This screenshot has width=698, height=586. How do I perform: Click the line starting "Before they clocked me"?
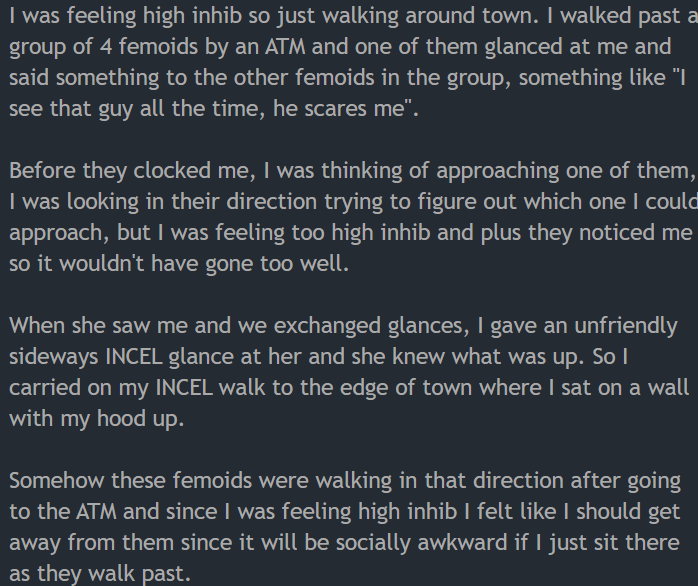pyautogui.click(x=352, y=171)
